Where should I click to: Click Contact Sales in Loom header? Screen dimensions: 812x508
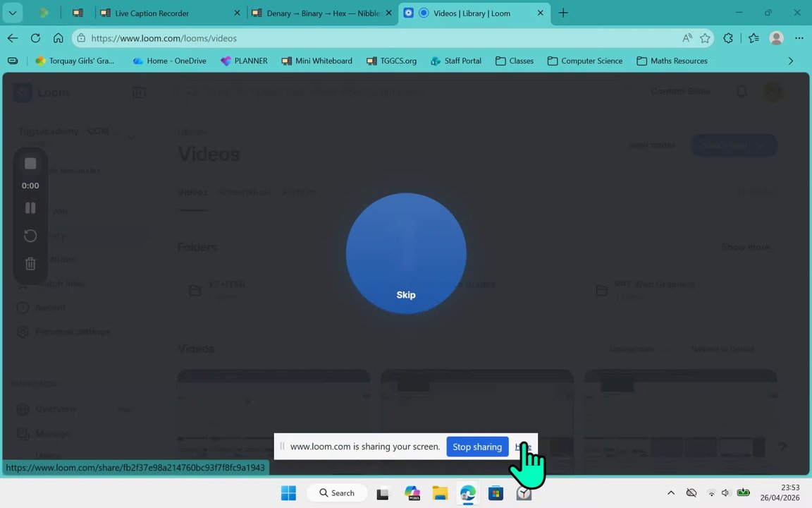[x=680, y=91]
